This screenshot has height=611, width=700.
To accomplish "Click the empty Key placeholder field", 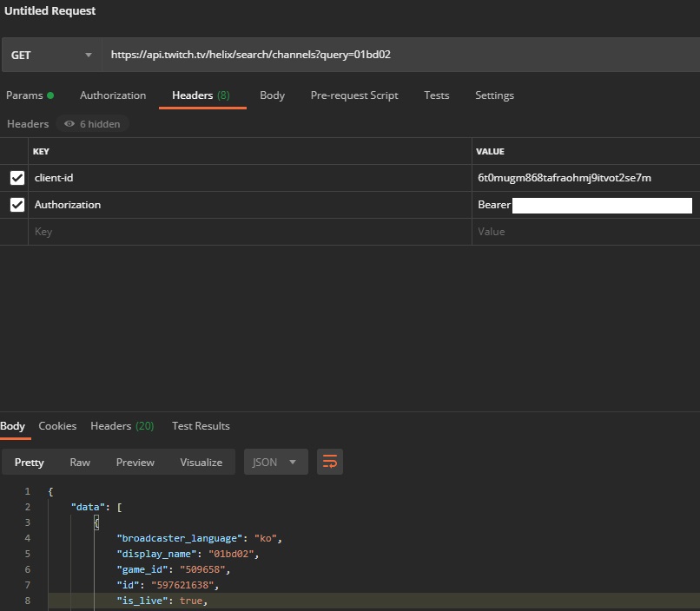I will (250, 232).
